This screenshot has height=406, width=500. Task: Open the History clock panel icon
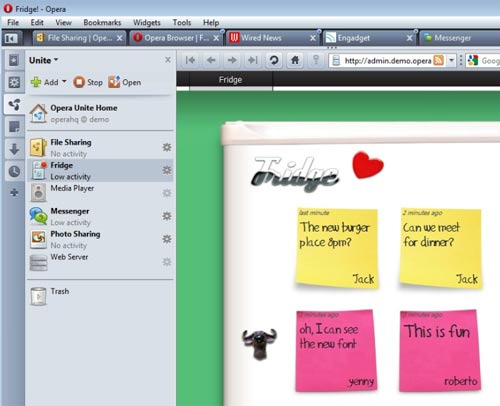pos(14,171)
